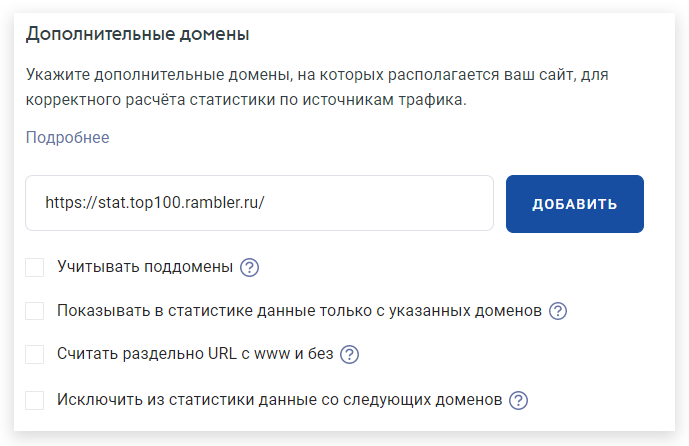689x446 pixels.
Task: Toggle the Исключить из статистики данные checkbox
Action: pyautogui.click(x=34, y=400)
